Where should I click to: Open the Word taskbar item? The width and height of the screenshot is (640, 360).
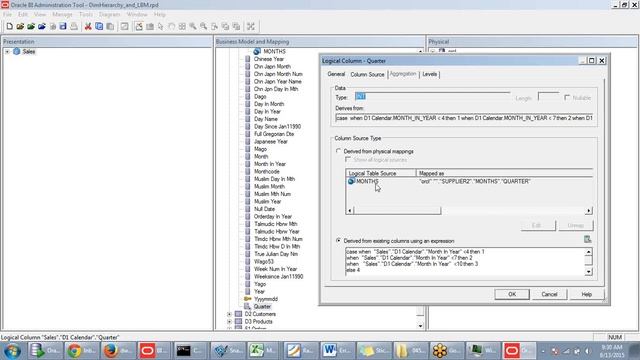pyautogui.click(x=337, y=351)
